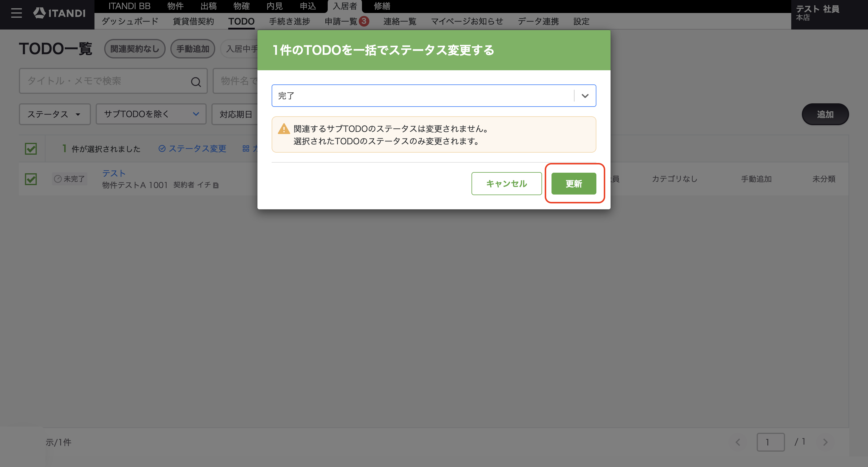Uncheck the テスト TODO row checkbox
Image resolution: width=868 pixels, height=467 pixels.
pyautogui.click(x=31, y=179)
